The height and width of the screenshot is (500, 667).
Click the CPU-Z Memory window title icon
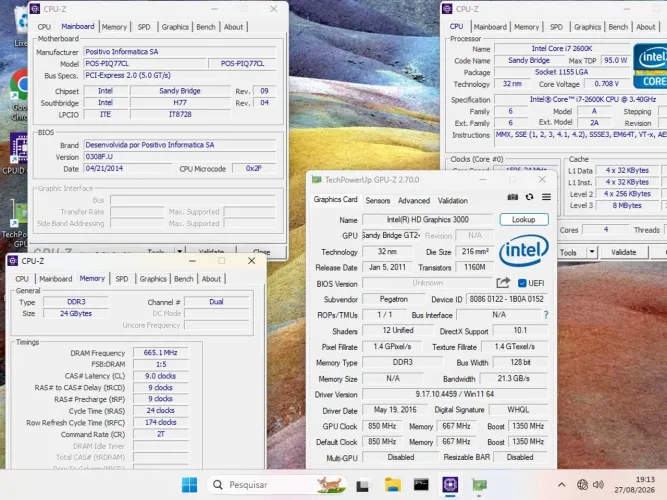13,261
